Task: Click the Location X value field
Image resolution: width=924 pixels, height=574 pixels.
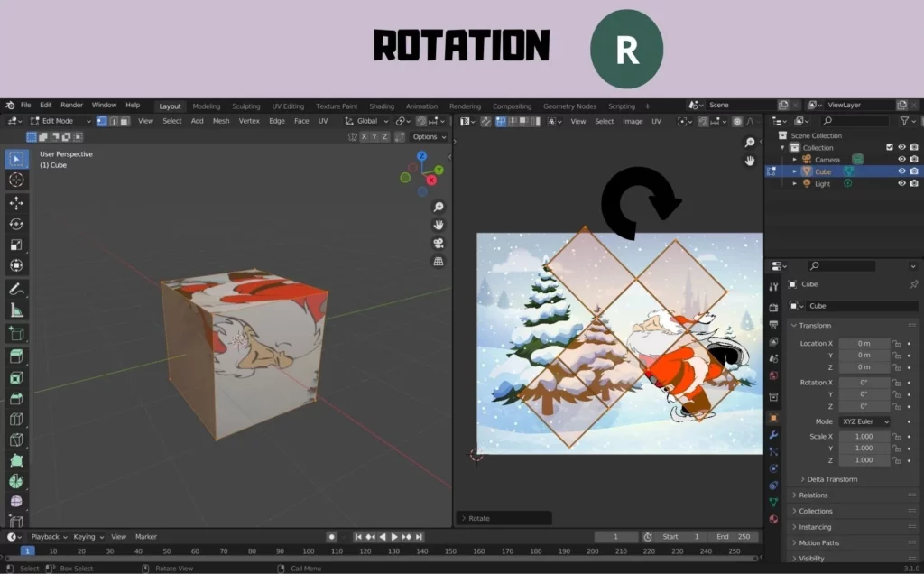Action: [x=864, y=344]
